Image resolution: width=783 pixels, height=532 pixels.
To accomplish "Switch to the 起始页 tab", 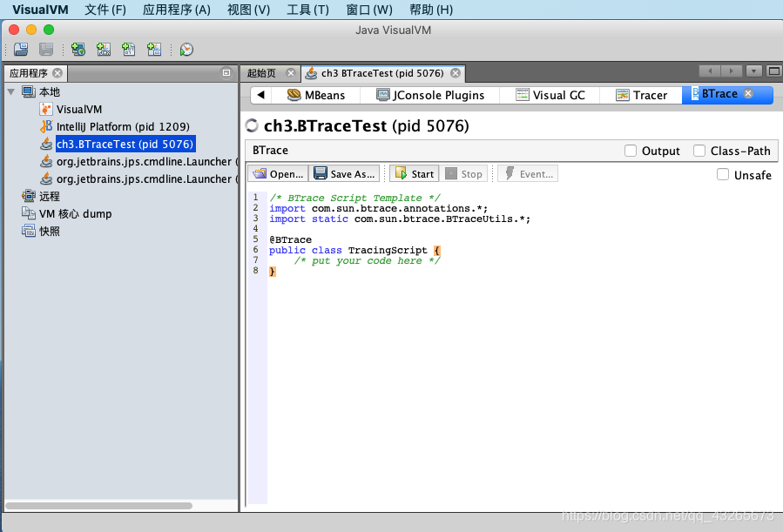I will (261, 73).
